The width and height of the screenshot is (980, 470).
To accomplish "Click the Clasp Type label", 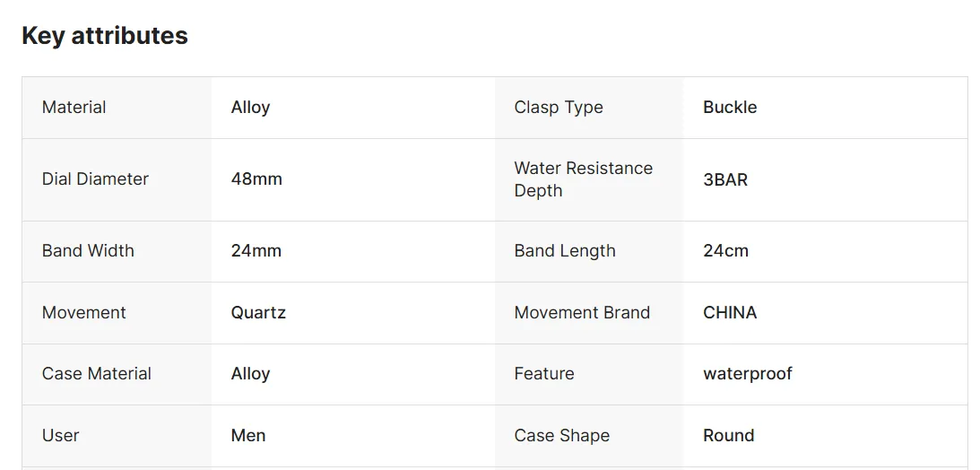I will 559,108.
